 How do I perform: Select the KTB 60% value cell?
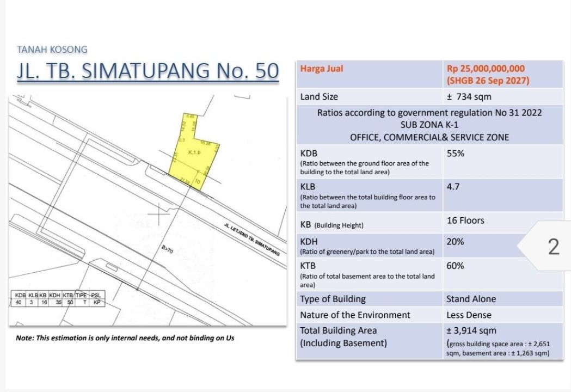click(x=455, y=266)
